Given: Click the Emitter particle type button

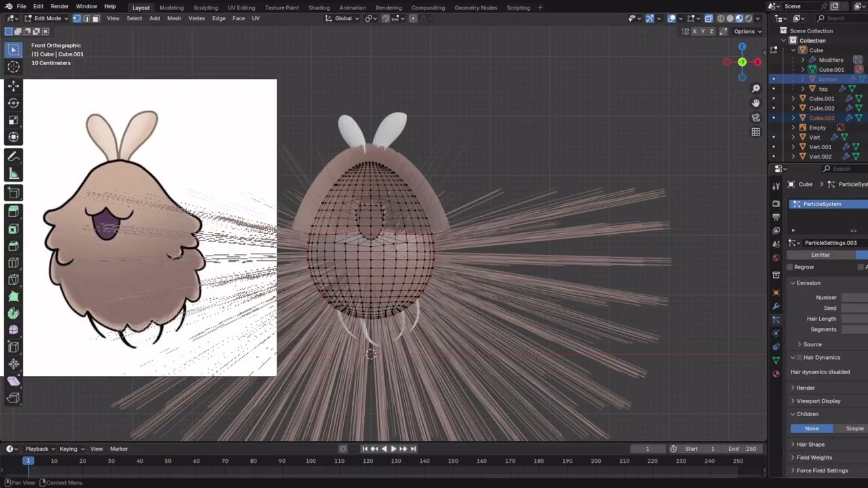Looking at the screenshot, I should pyautogui.click(x=821, y=255).
